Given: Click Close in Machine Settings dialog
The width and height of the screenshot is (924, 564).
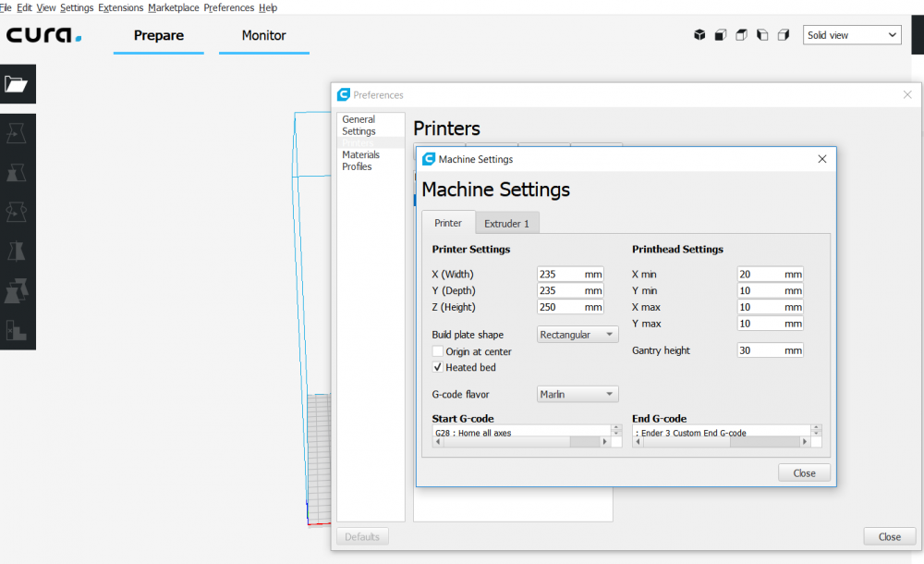Looking at the screenshot, I should [804, 472].
